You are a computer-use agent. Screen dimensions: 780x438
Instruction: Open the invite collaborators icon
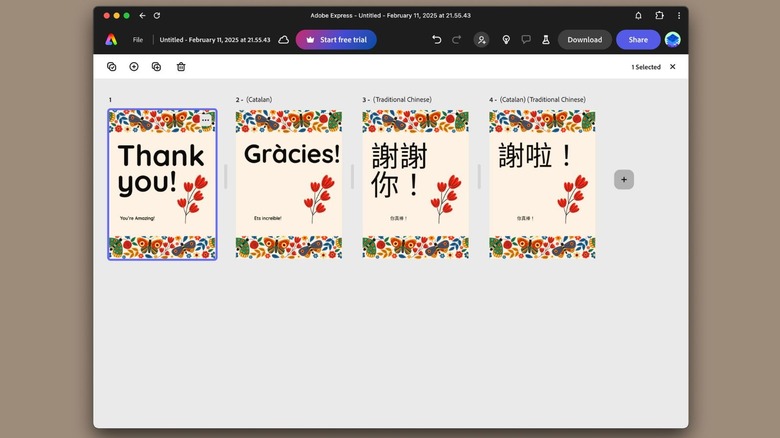(482, 40)
